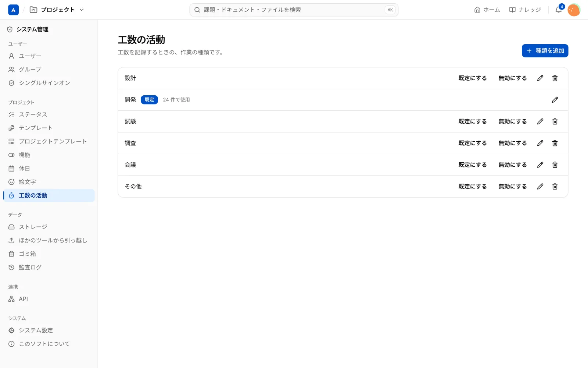The height and width of the screenshot is (368, 588).
Task: Open ストレージ in the sidebar
Action: click(49, 227)
